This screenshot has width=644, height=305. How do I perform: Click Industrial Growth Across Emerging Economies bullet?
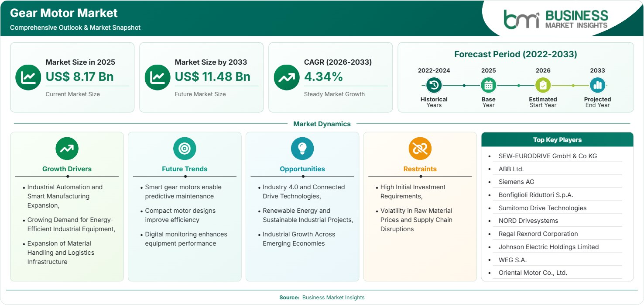(x=299, y=239)
